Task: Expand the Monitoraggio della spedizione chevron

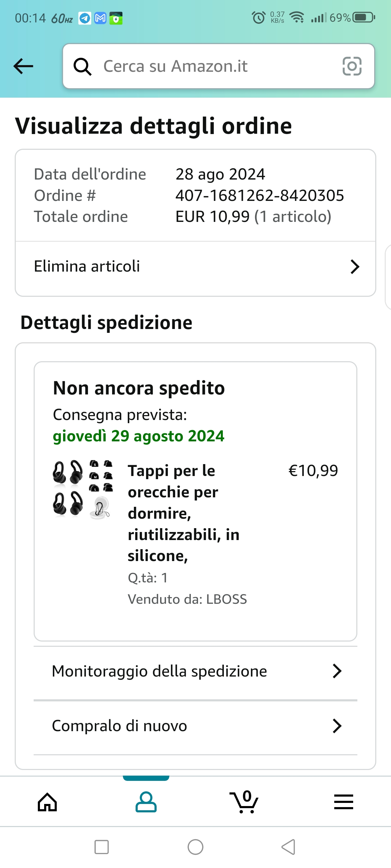Action: (337, 671)
